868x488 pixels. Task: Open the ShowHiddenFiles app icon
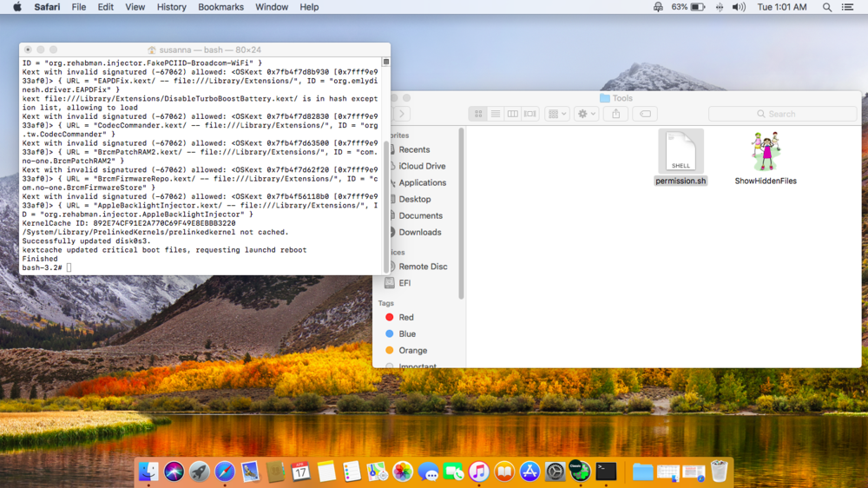765,153
